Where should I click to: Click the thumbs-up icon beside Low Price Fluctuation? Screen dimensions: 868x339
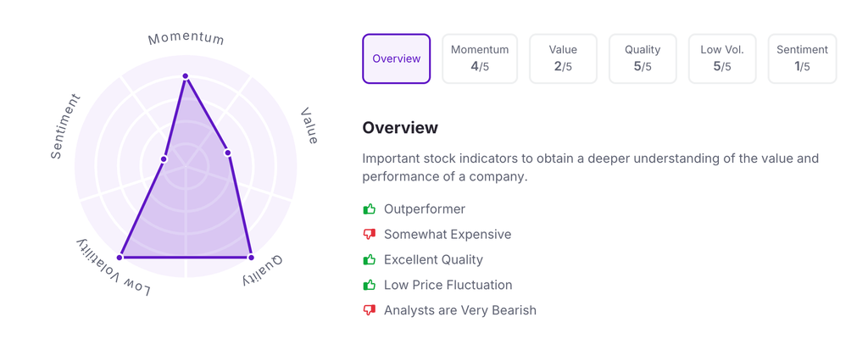(369, 286)
